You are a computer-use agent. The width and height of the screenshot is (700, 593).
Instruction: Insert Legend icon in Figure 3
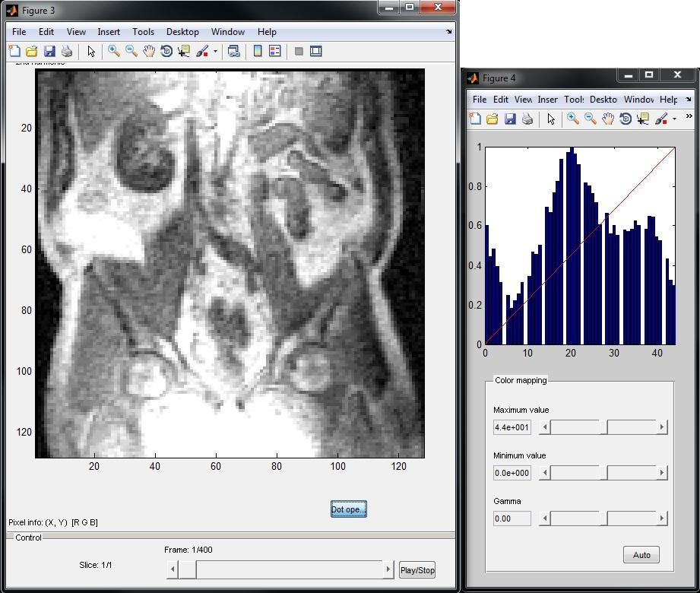pyautogui.click(x=275, y=51)
